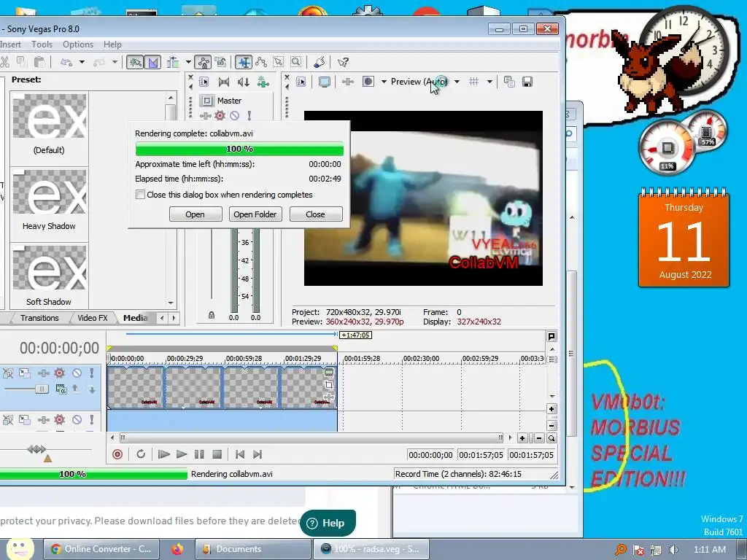This screenshot has width=747, height=560.
Task: Click the Video Output FX icon in preview
Action: [x=348, y=82]
